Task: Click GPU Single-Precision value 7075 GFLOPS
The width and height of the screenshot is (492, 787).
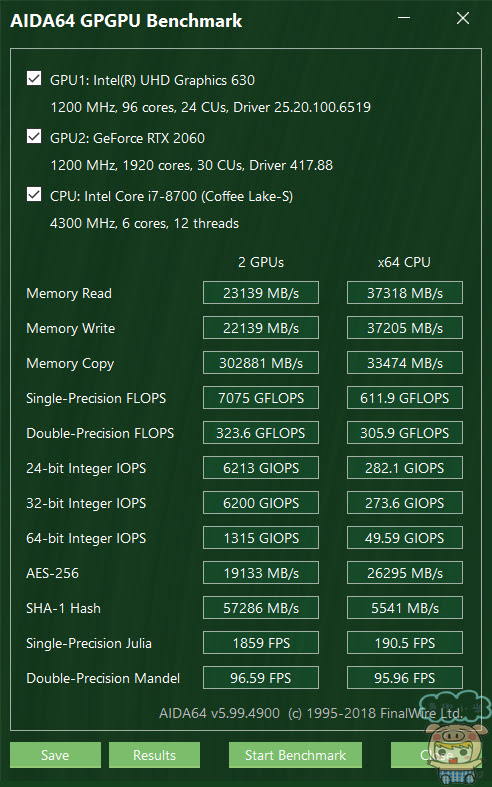Action: click(261, 398)
